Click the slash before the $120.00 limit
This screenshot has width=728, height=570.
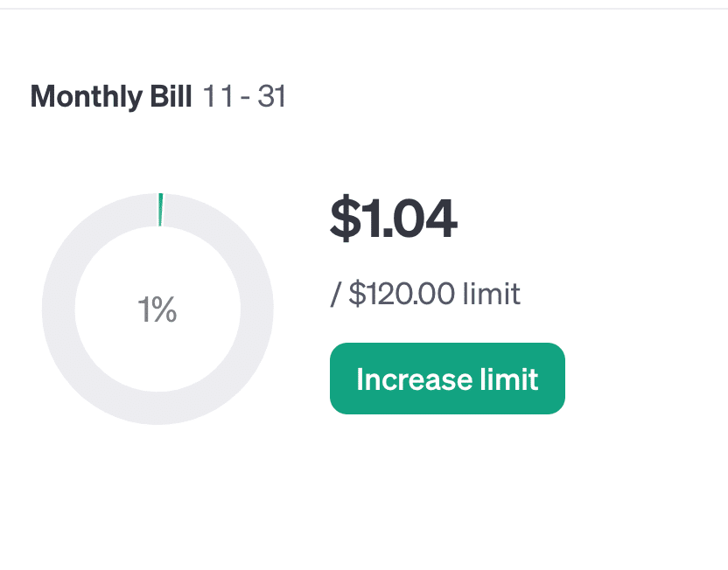pos(336,294)
